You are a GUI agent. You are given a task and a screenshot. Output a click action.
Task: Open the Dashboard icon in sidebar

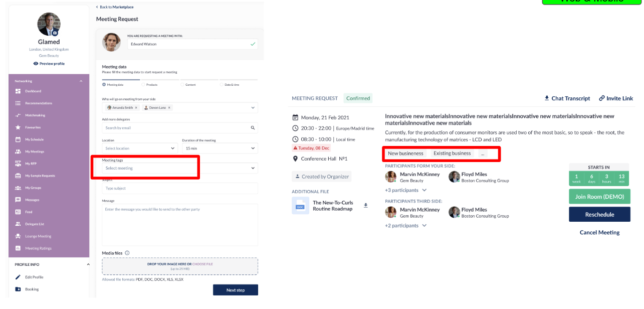pyautogui.click(x=18, y=91)
